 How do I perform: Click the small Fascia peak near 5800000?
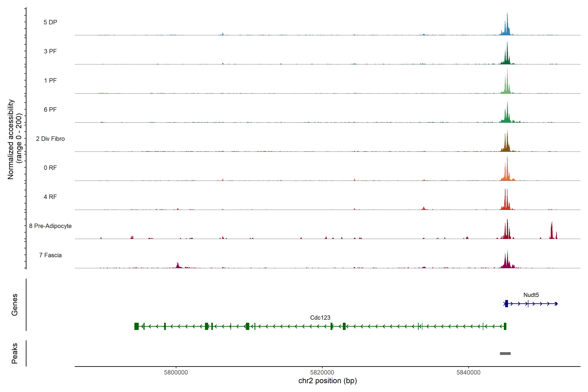click(x=178, y=265)
